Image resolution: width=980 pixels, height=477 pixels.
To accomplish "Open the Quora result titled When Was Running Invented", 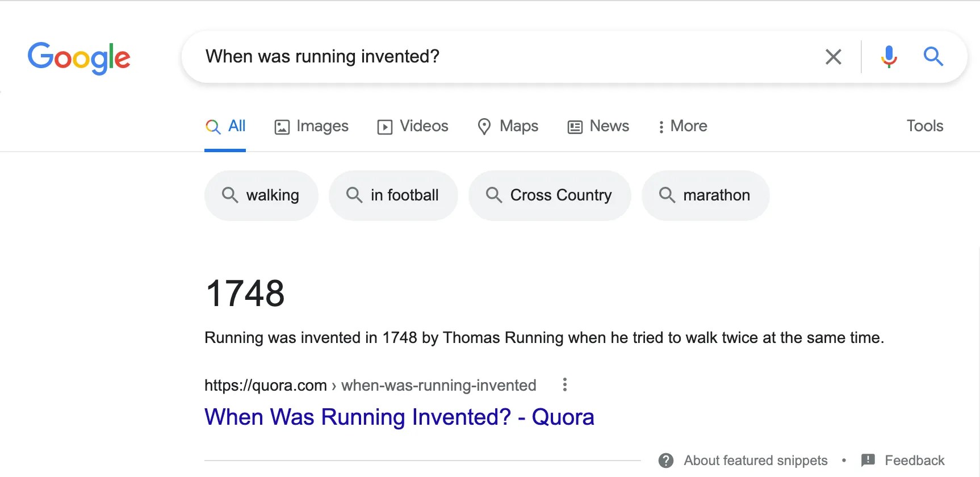I will tap(399, 417).
